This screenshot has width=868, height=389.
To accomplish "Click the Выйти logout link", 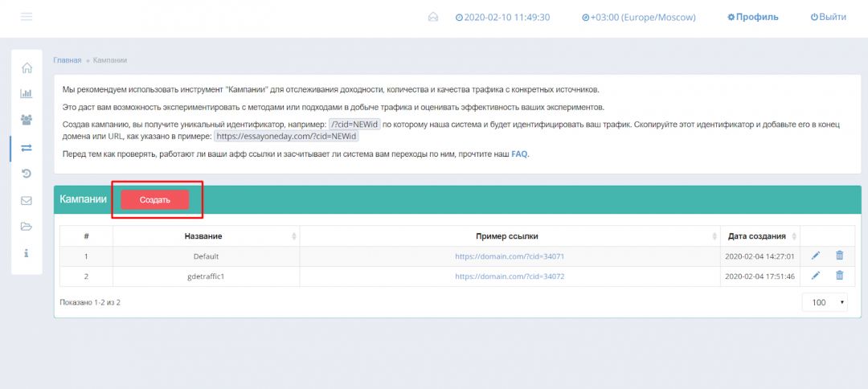I will pyautogui.click(x=828, y=17).
